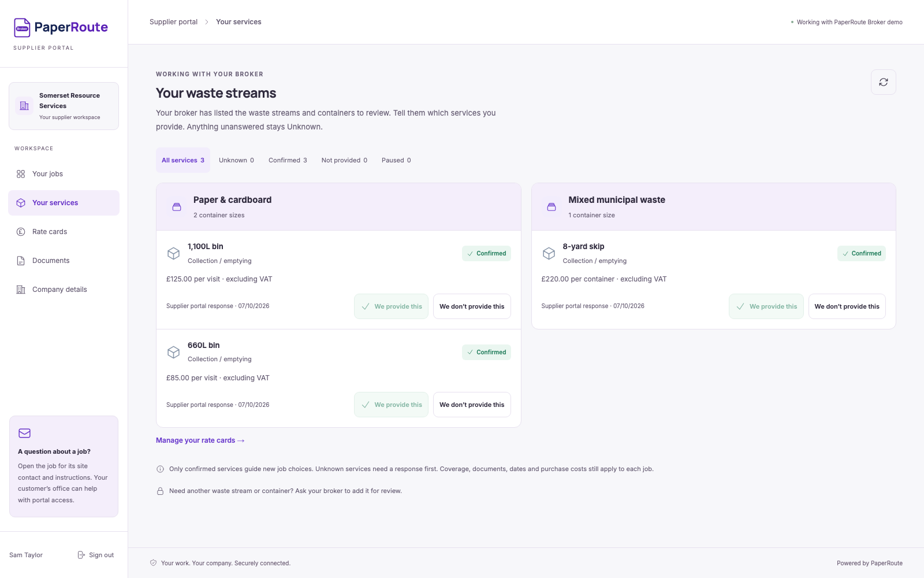Click the envelope icon in help card

pyautogui.click(x=24, y=433)
